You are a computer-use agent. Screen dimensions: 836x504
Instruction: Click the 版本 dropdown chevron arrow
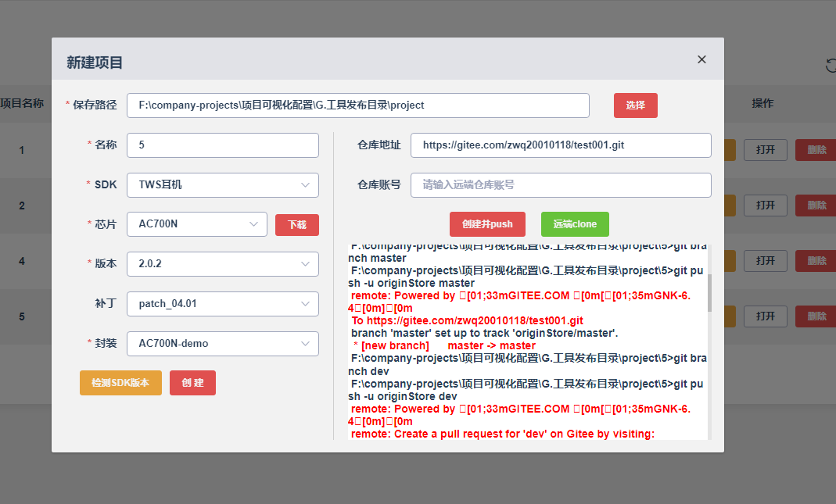coord(305,264)
